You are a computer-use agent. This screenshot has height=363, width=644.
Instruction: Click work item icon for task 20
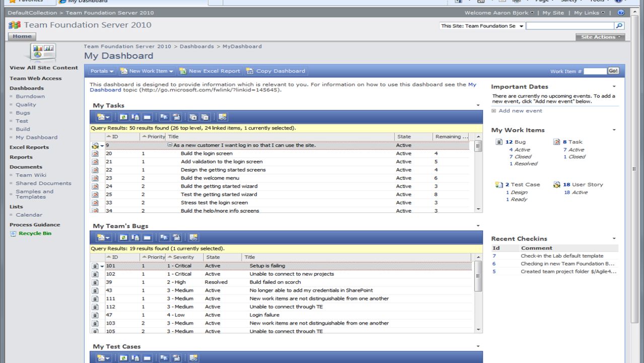tap(95, 153)
